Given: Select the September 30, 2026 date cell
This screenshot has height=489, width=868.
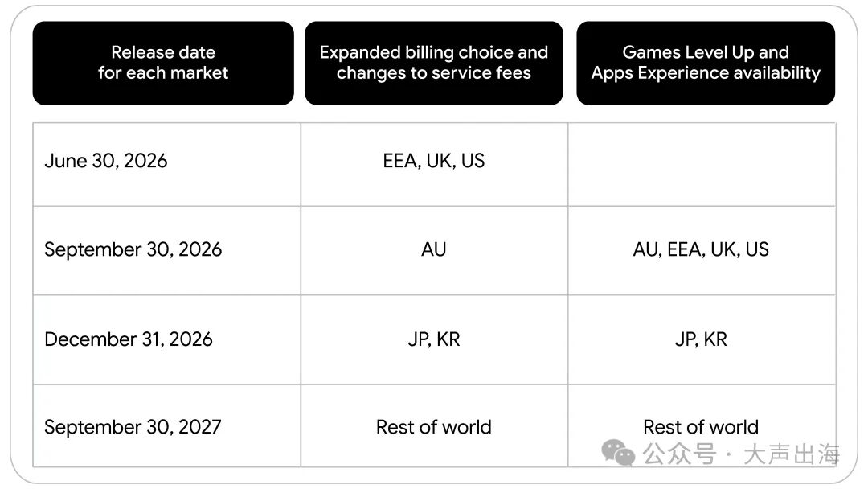Looking at the screenshot, I should pos(166,250).
